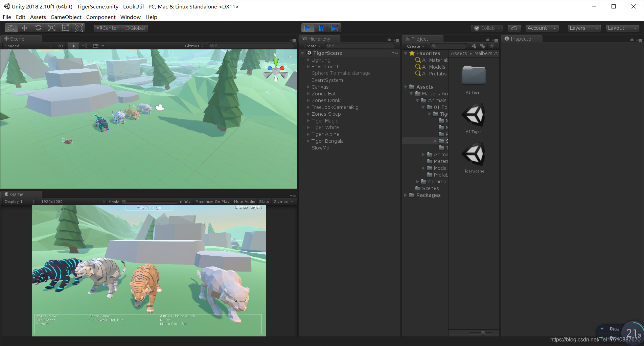Open the cloud services button

click(514, 28)
